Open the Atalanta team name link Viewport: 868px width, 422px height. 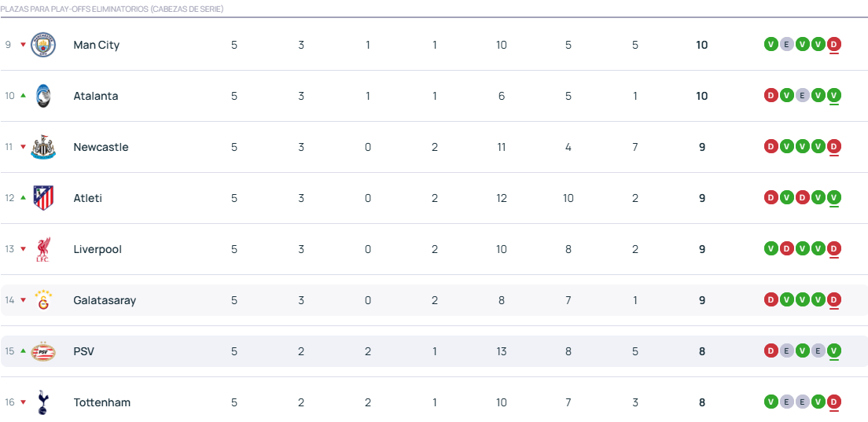(95, 96)
